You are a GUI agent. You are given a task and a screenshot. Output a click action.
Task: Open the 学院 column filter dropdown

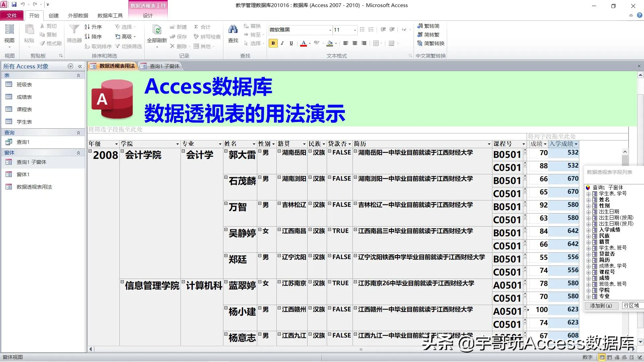tap(177, 144)
